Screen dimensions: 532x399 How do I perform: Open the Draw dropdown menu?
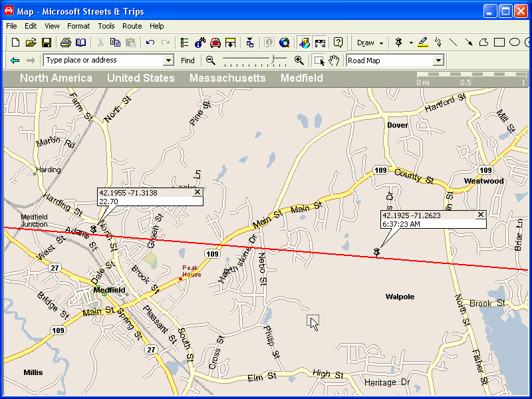click(x=370, y=43)
